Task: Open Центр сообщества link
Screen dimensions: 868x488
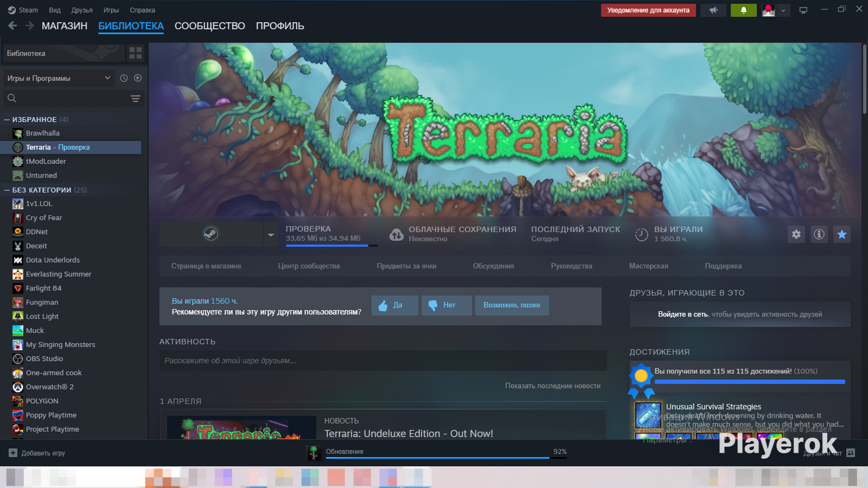Action: 309,266
